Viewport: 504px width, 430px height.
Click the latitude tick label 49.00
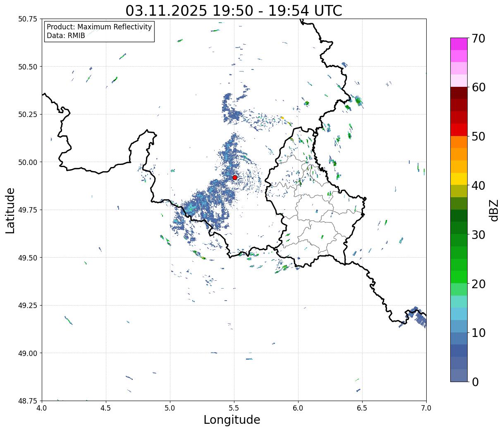coord(28,353)
